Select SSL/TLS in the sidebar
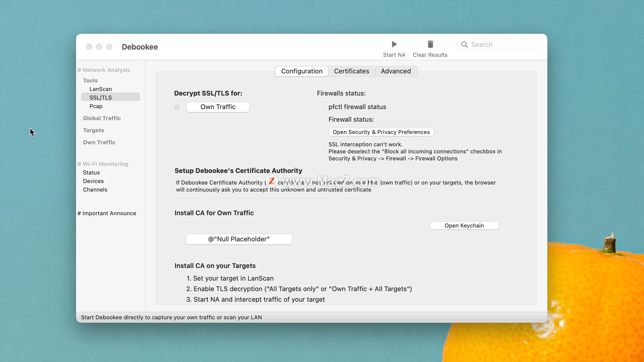Screen dimensions: 644x362 click(x=111, y=98)
